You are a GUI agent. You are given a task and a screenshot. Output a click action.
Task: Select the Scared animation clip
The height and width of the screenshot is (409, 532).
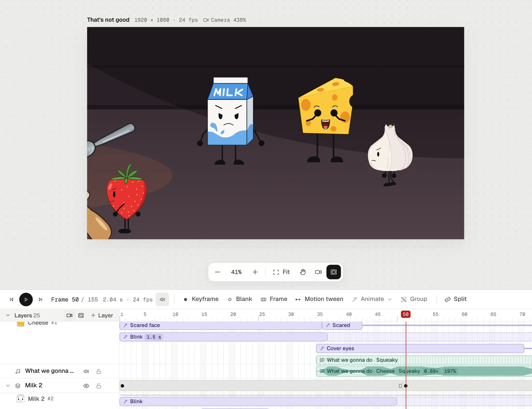[342, 325]
